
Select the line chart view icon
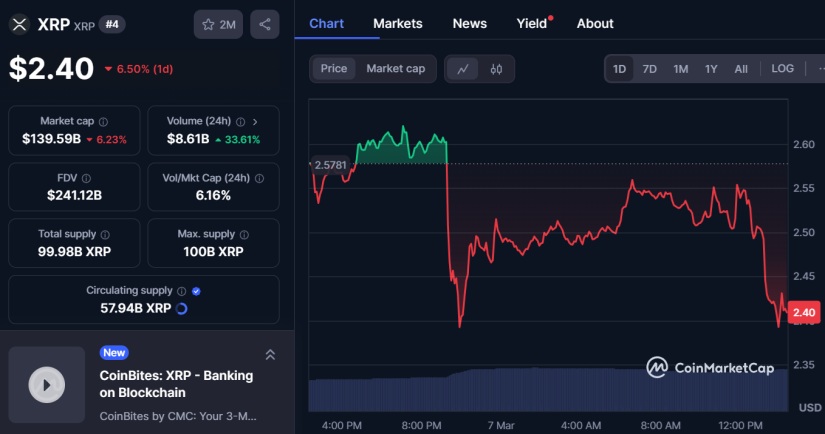click(463, 69)
